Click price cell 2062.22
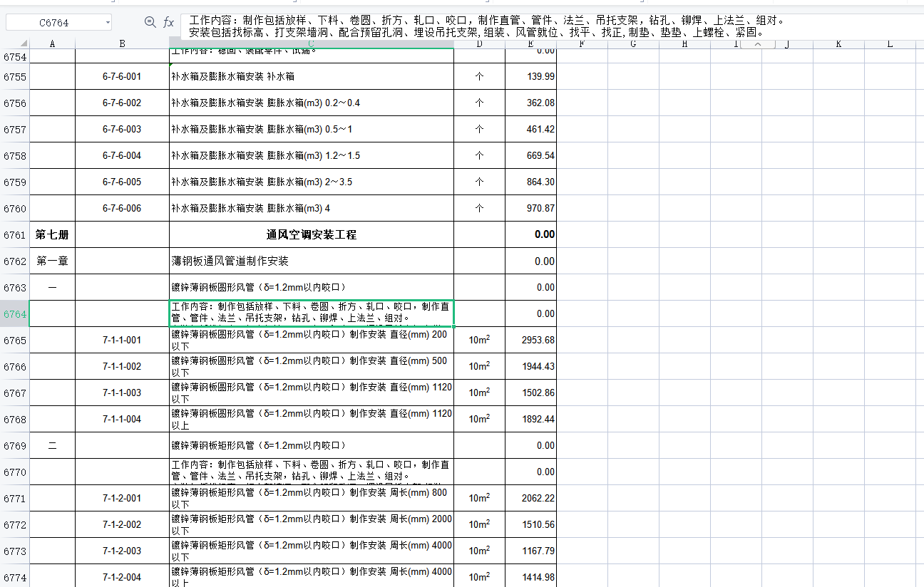This screenshot has width=924, height=587. coord(530,498)
